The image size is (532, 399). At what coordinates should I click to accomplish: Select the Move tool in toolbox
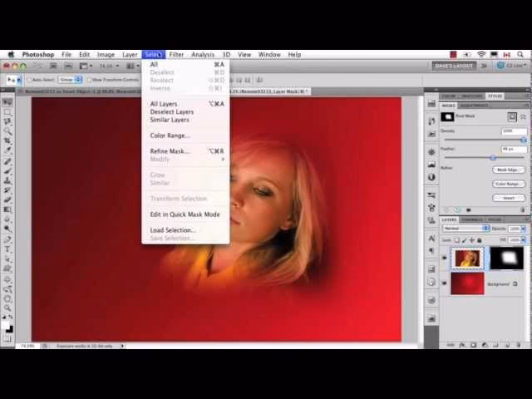(x=7, y=102)
